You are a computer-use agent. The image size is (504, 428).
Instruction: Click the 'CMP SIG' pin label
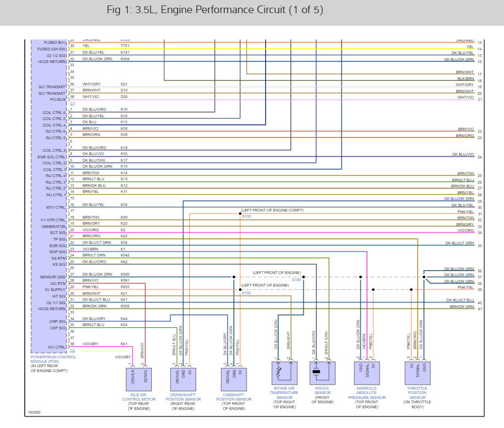(58, 321)
